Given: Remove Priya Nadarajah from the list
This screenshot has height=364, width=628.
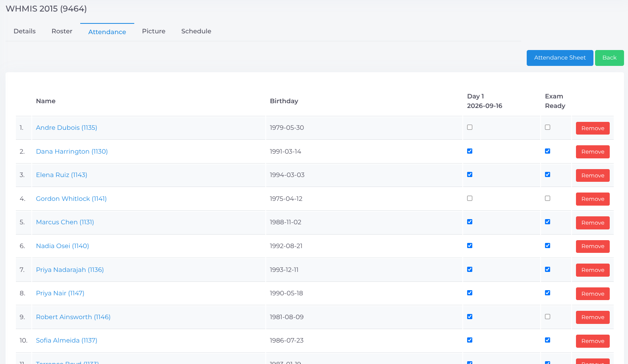Looking at the screenshot, I should click(593, 270).
